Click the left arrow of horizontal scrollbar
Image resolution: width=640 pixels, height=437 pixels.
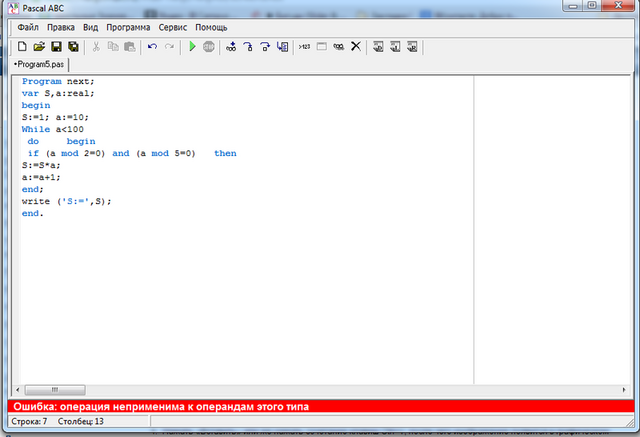click(18, 390)
